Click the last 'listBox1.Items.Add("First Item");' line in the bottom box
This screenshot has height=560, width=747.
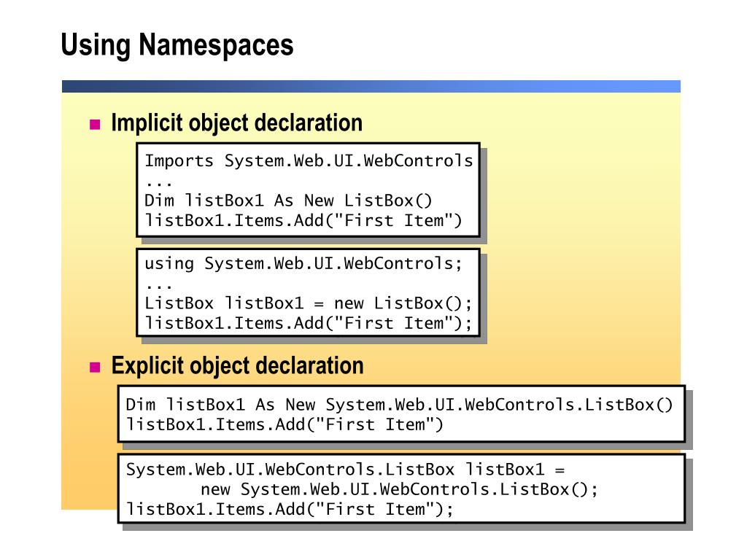pyautogui.click(x=290, y=510)
